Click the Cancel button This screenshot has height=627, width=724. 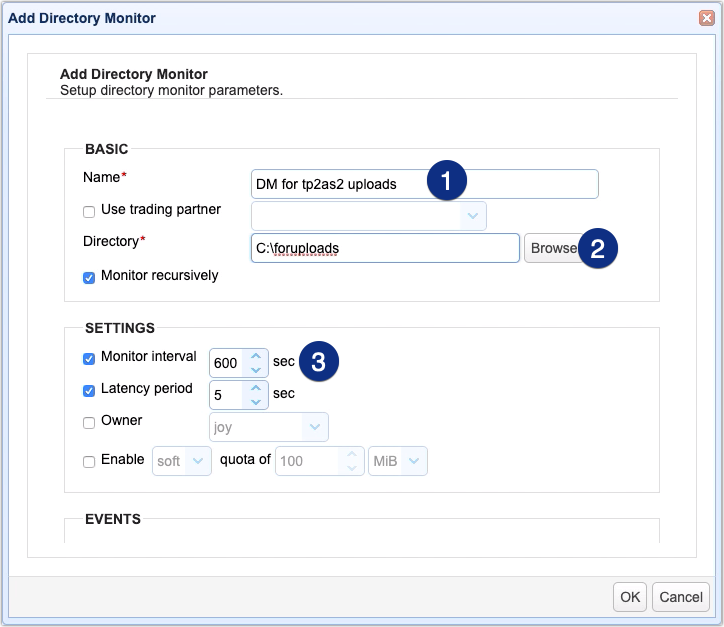(x=681, y=597)
